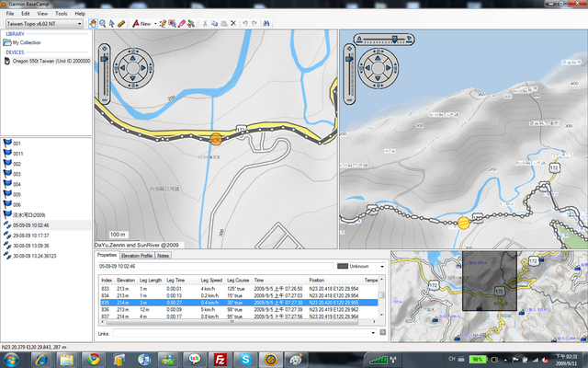Click the New item button

click(141, 23)
